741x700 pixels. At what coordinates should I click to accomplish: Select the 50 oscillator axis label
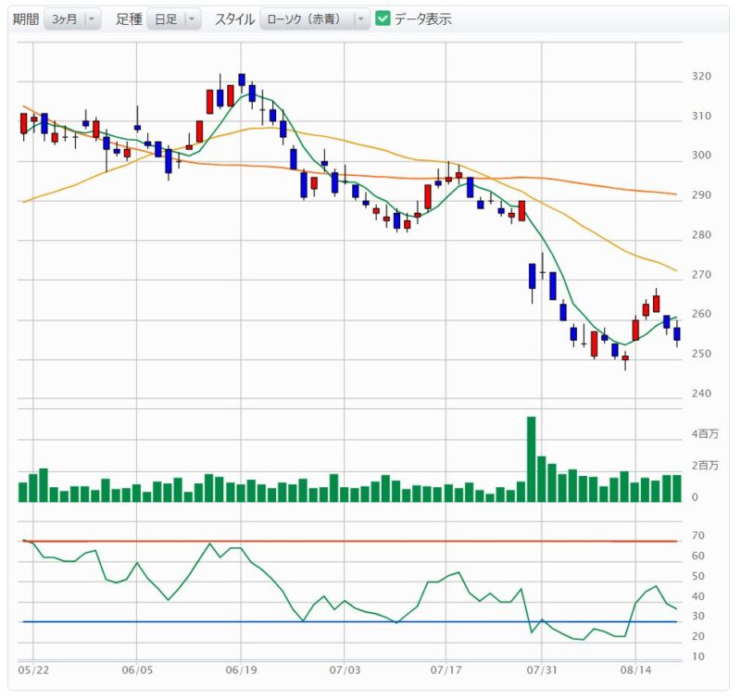tap(698, 576)
